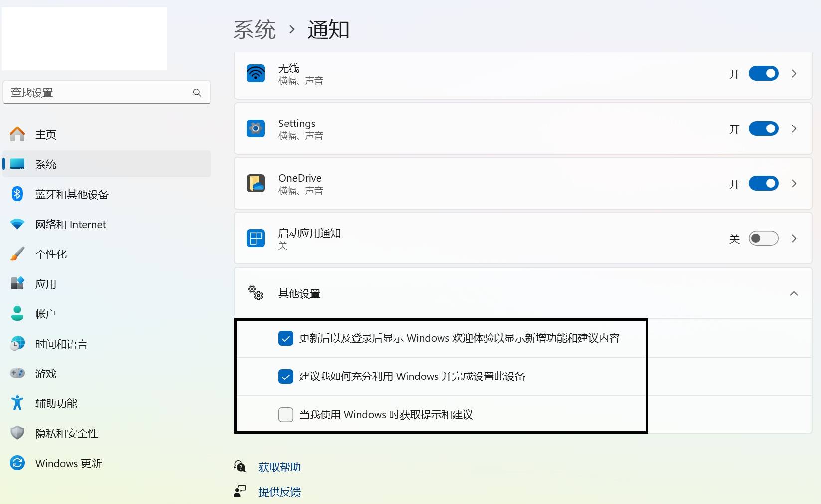
Task: Open 时间和语言 settings page
Action: [61, 344]
